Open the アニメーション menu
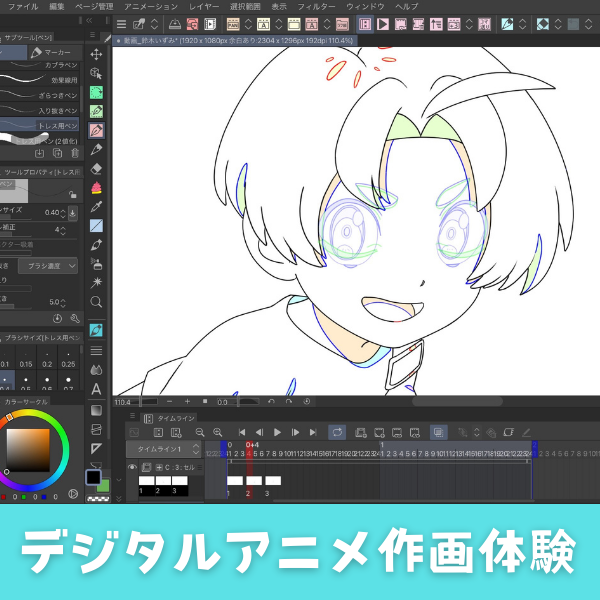600x600 pixels. point(150,6)
